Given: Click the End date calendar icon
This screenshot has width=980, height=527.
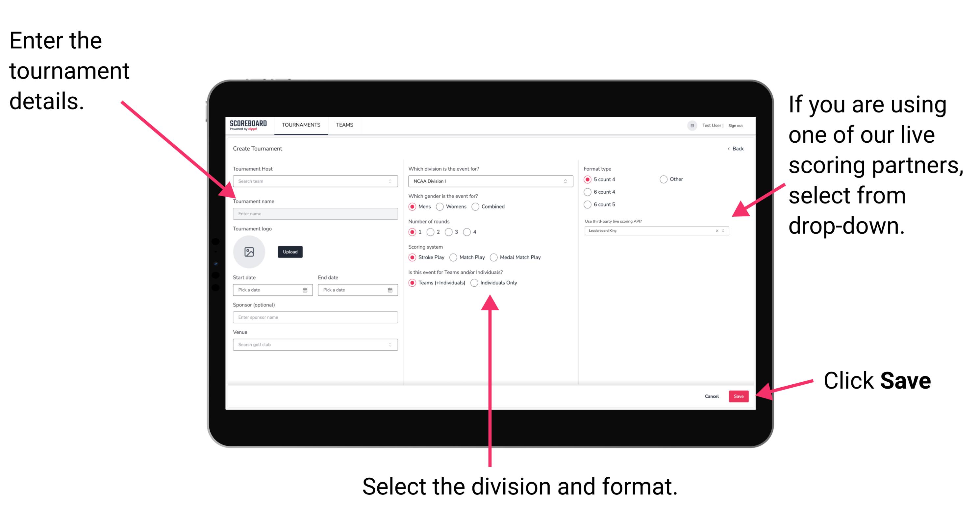Looking at the screenshot, I should pos(390,290).
